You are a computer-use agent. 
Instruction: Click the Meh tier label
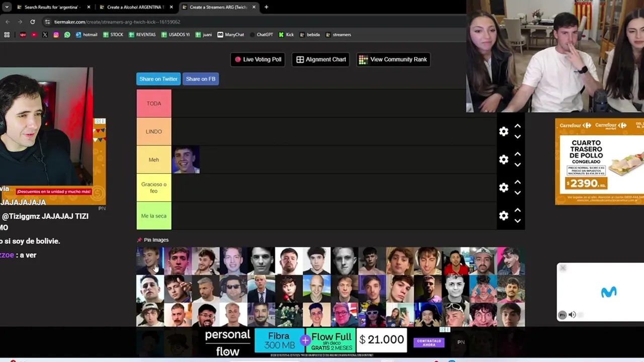(x=154, y=159)
